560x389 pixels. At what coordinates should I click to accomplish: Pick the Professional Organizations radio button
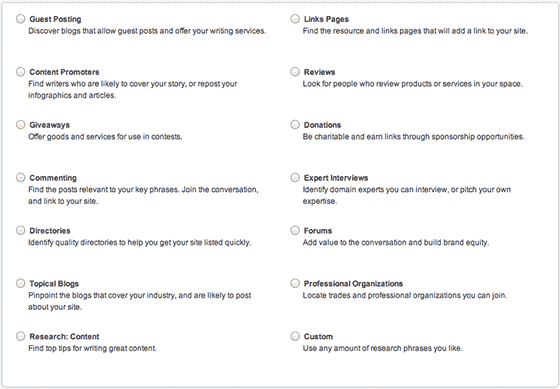[x=295, y=283]
